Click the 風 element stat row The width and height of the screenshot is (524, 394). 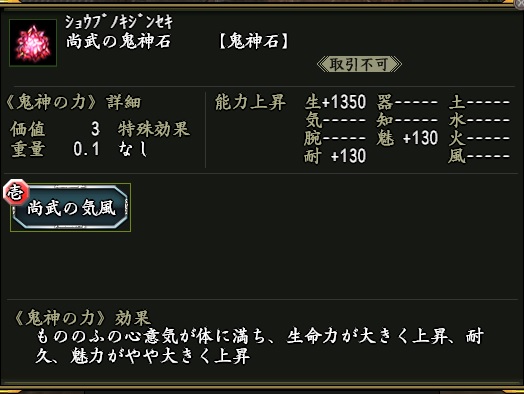tap(479, 156)
